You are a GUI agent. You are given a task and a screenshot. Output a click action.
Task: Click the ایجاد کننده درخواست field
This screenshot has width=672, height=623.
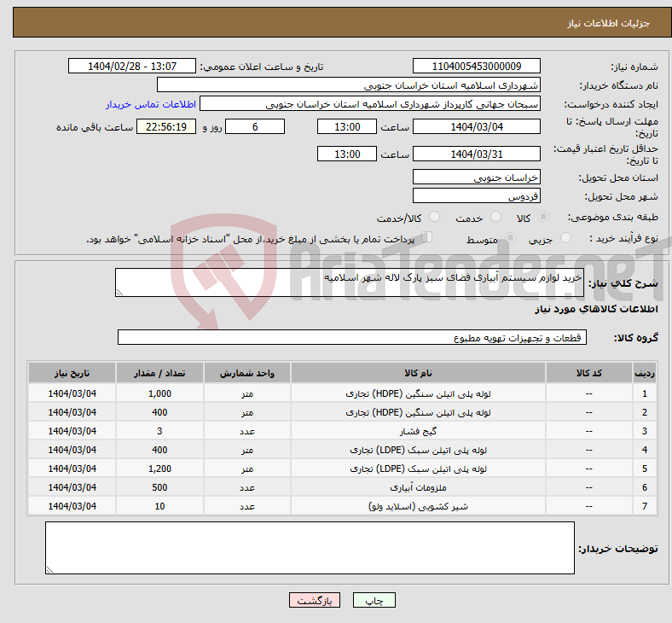pos(370,104)
